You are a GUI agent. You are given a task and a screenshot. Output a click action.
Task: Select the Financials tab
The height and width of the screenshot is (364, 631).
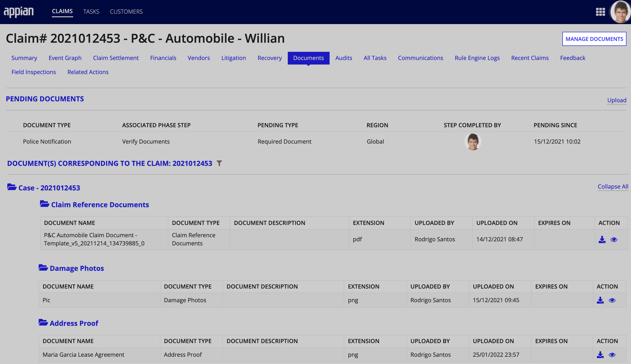(163, 58)
